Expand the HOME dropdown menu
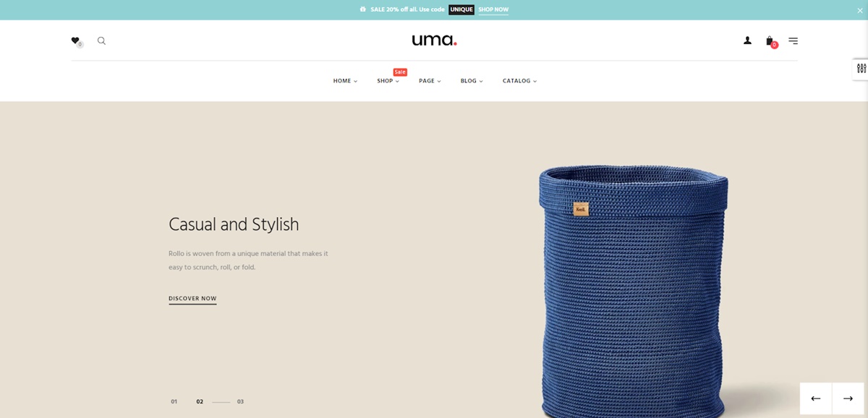The width and height of the screenshot is (868, 418). 345,81
